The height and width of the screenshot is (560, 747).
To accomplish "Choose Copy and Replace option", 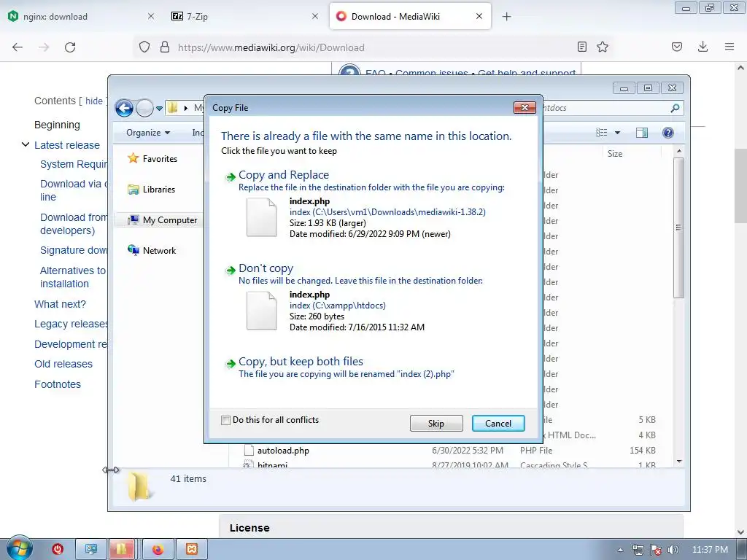I will [x=284, y=175].
